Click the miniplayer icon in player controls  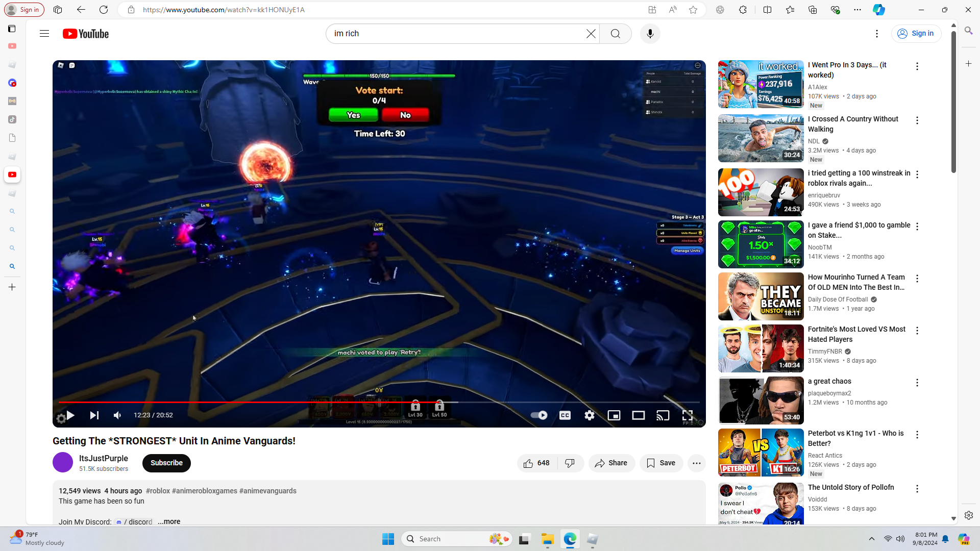(x=614, y=415)
